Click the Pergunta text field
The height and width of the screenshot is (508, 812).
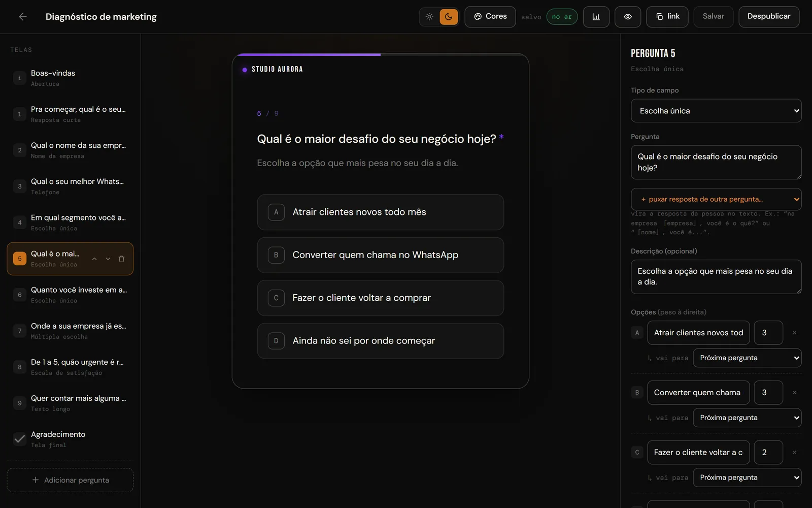pos(716,163)
